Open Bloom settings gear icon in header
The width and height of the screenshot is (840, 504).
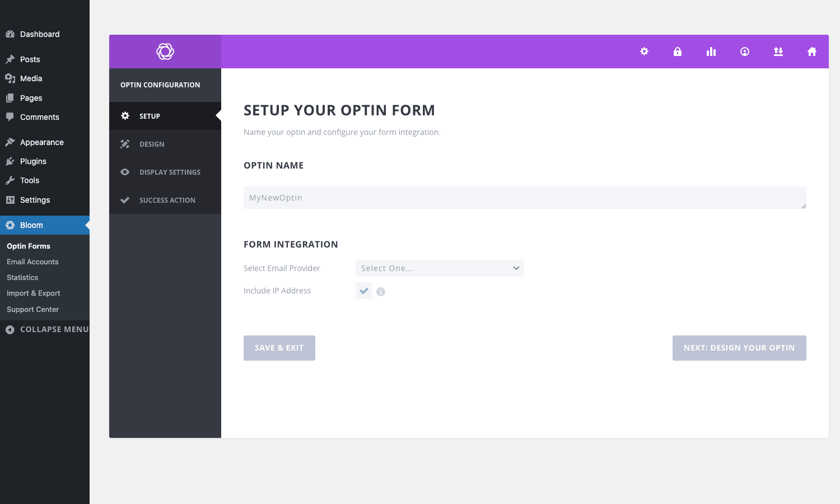644,52
